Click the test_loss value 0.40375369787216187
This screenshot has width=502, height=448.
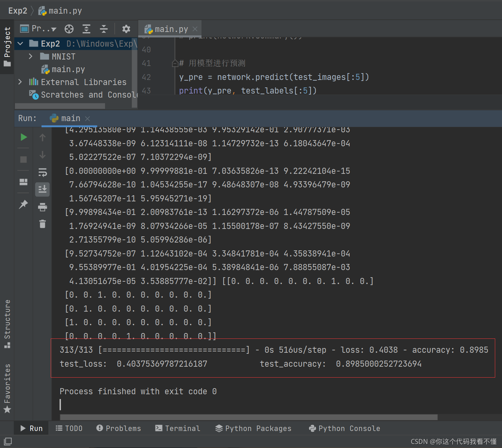[x=162, y=364]
